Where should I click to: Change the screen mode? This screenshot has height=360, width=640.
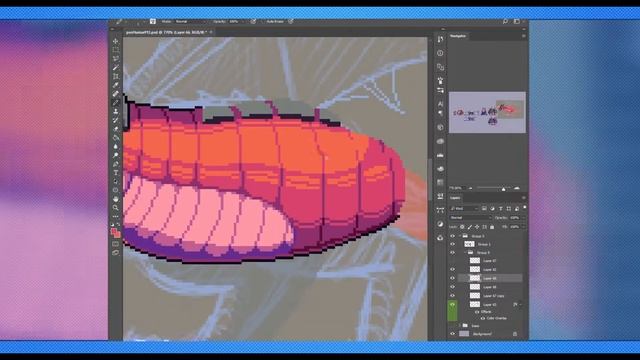[116, 253]
